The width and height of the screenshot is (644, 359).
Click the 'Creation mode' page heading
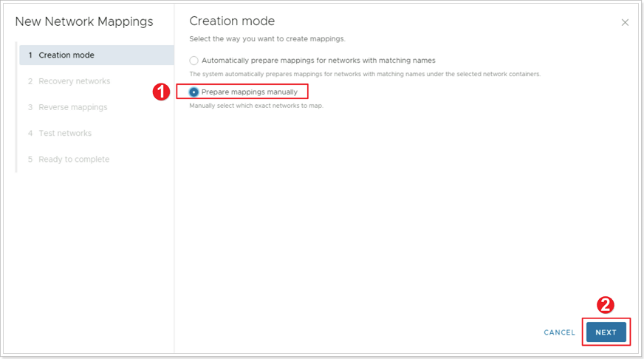(232, 21)
